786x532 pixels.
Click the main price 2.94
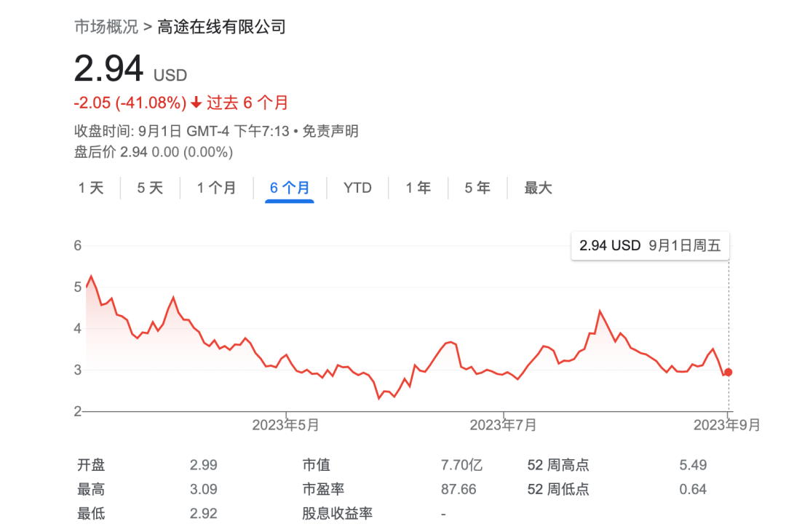click(108, 68)
